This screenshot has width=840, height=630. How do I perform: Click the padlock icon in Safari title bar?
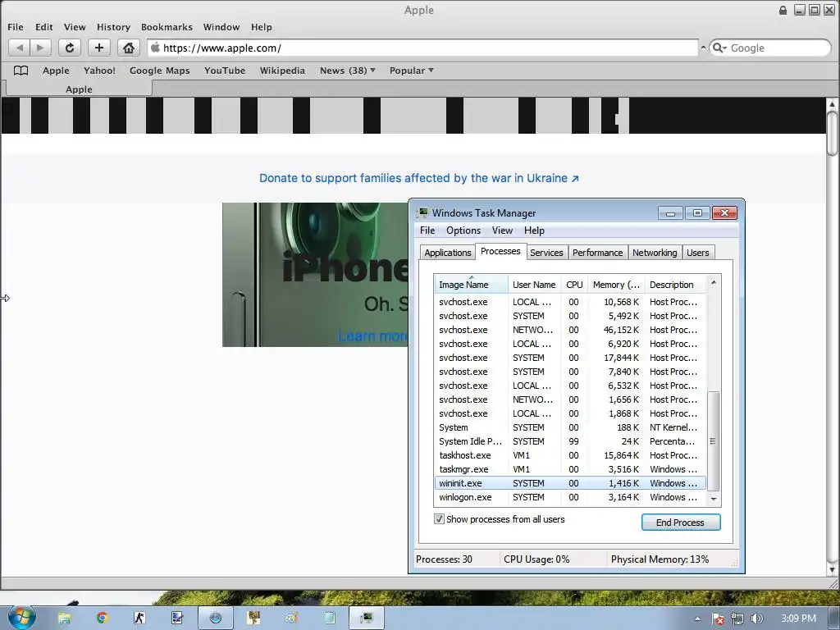coord(783,10)
